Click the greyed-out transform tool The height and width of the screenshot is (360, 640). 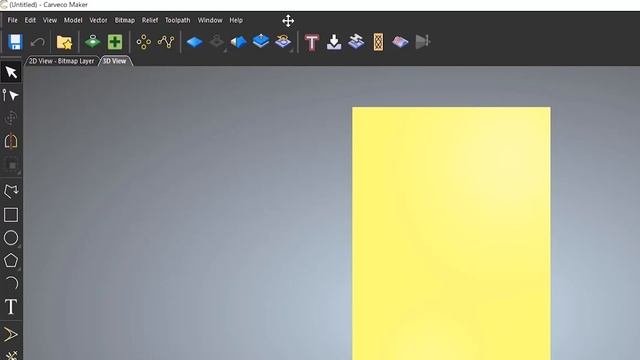(x=11, y=118)
